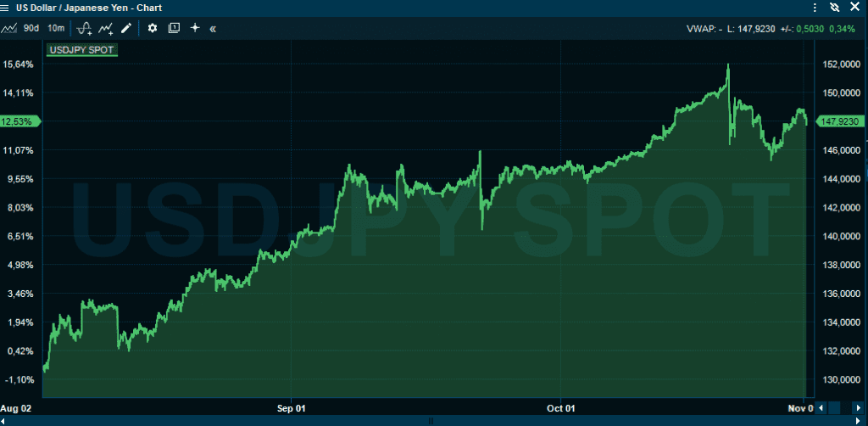Add a study with sine wave icon
This screenshot has height=426, width=868.
click(x=84, y=28)
